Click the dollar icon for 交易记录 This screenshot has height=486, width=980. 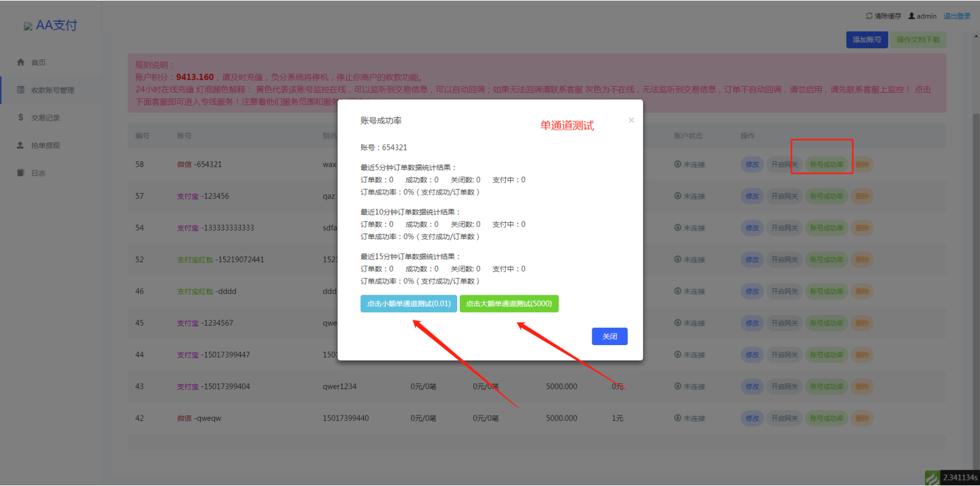tap(20, 117)
